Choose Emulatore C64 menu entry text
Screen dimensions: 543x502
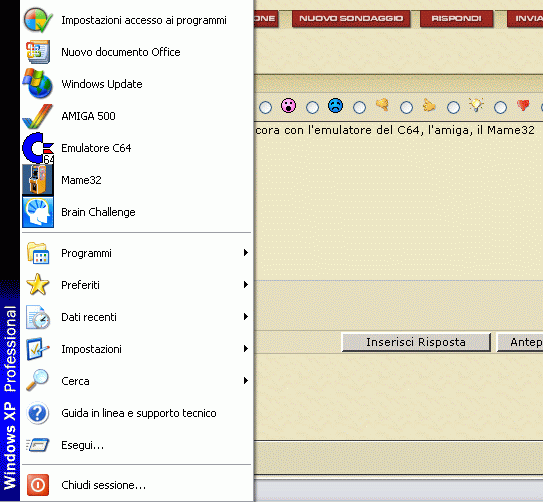click(96, 148)
